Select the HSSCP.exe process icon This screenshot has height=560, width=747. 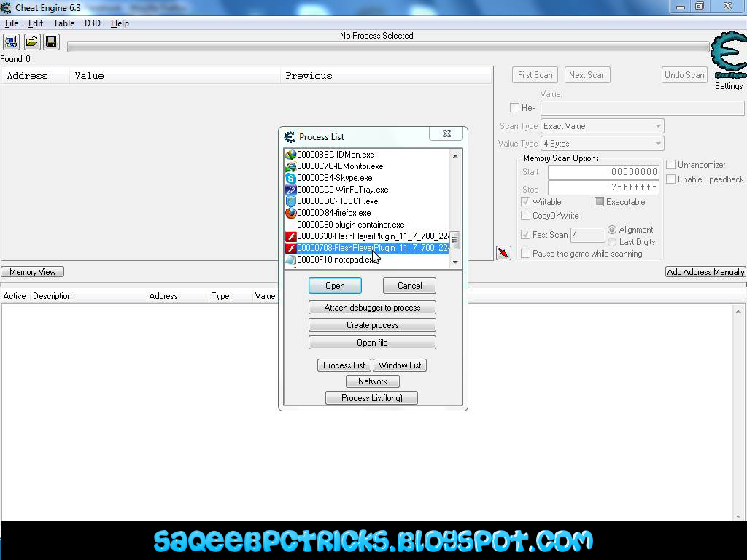(x=290, y=201)
